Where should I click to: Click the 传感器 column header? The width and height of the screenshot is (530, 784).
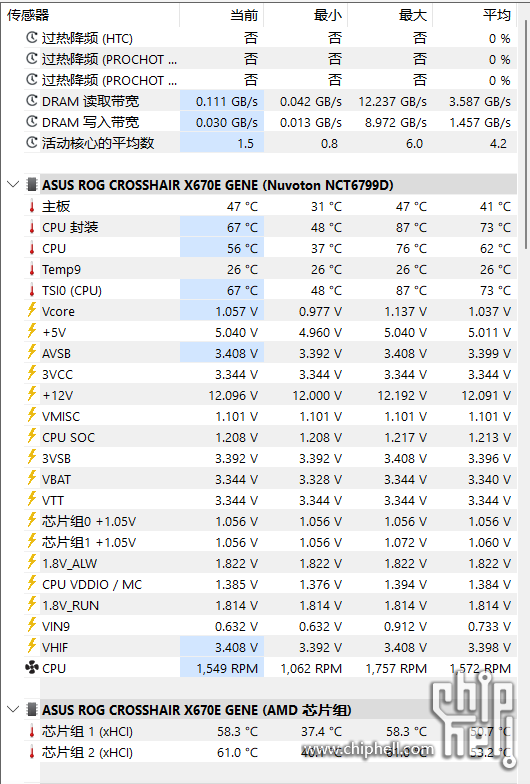tap(28, 16)
